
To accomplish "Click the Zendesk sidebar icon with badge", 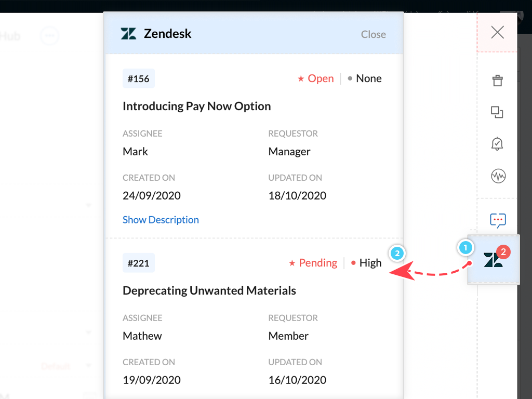I will [494, 260].
